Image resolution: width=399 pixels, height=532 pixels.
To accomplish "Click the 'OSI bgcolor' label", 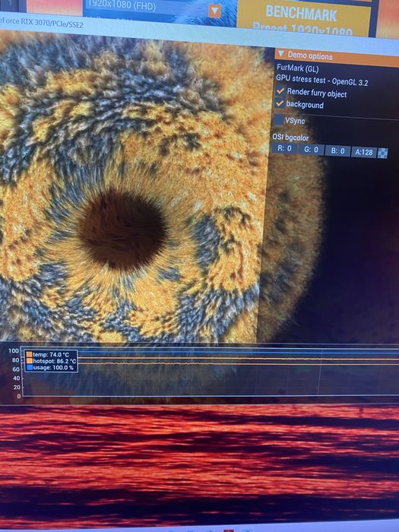I will coord(290,138).
